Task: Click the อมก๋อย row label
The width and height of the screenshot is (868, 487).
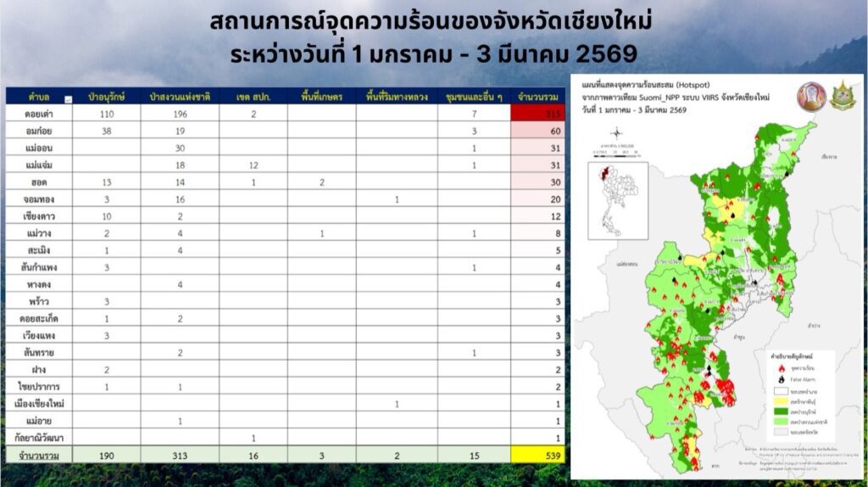Action: coord(37,131)
